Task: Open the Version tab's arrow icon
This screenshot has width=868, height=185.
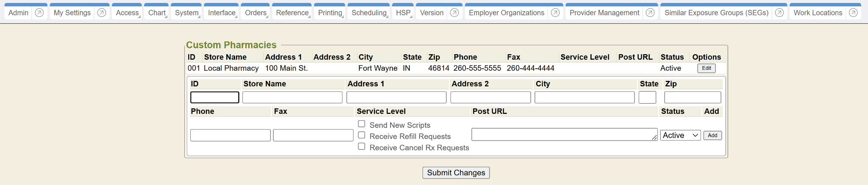Action: 454,13
